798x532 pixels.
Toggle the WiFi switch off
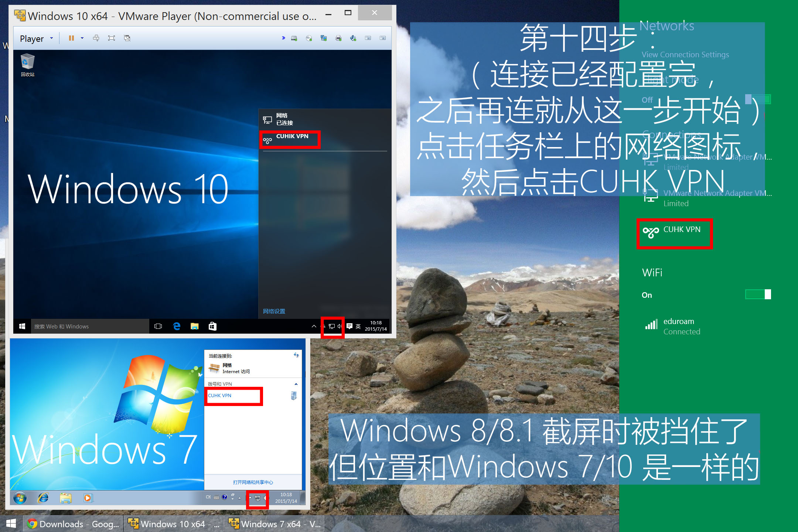click(758, 294)
